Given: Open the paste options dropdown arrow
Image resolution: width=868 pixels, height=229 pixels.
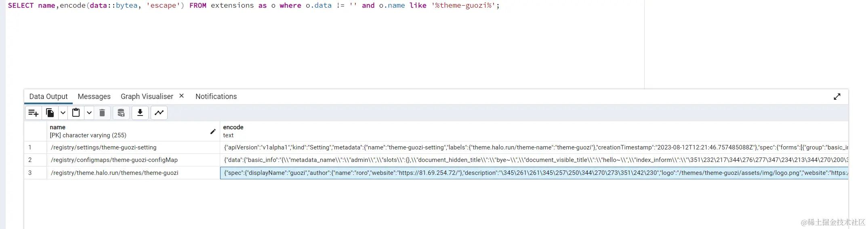Looking at the screenshot, I should (x=89, y=113).
